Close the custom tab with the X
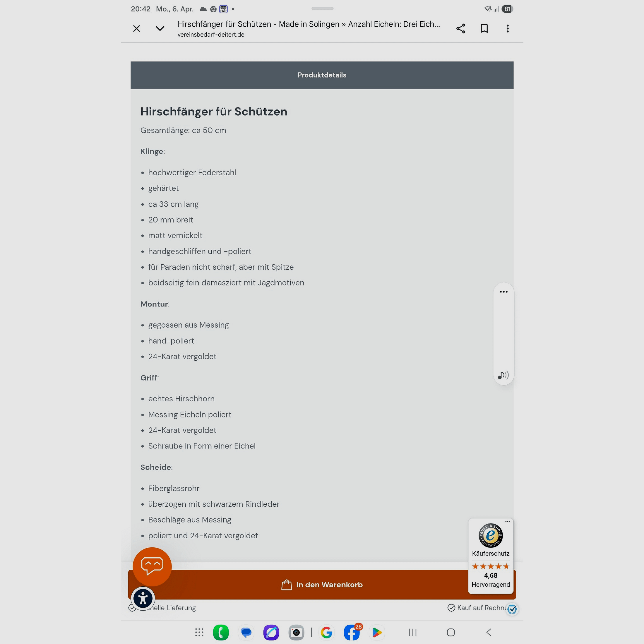 136,29
